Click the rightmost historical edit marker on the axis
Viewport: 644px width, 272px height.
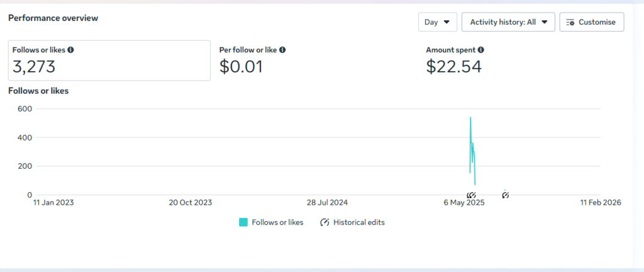(505, 195)
